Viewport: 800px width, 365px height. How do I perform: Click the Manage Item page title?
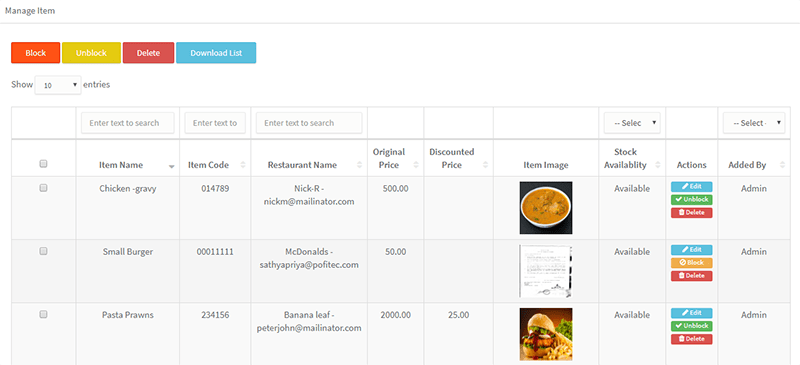point(30,11)
